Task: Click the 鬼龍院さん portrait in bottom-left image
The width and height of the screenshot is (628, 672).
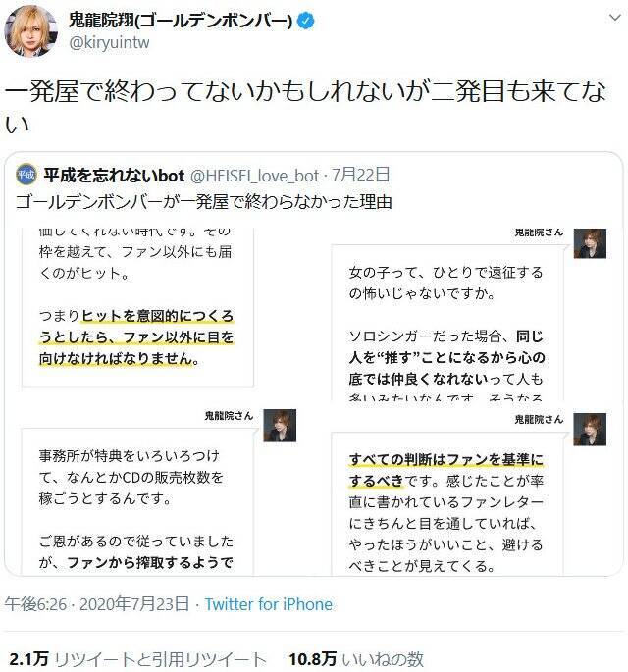Action: 280,426
